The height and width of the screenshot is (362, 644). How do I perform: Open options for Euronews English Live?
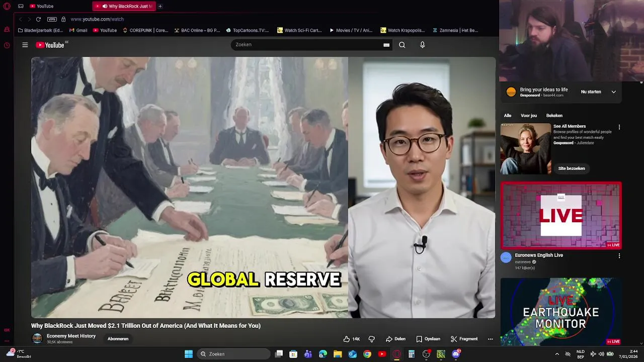[x=619, y=256]
